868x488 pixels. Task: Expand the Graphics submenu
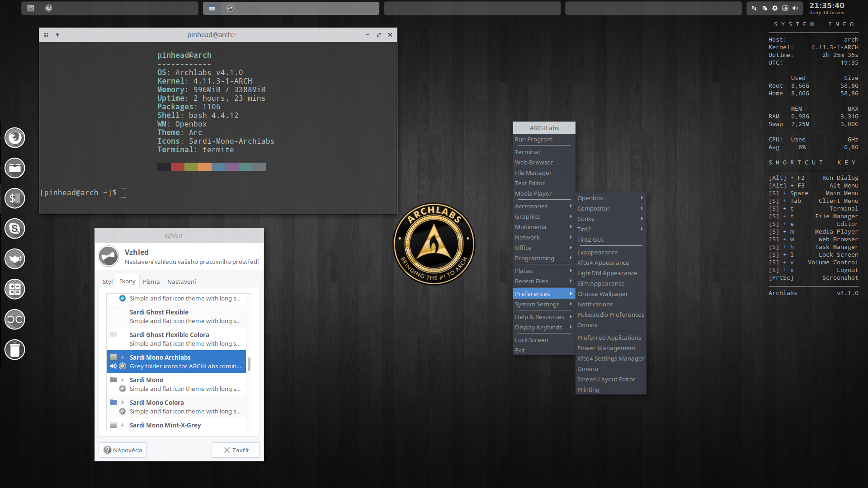pos(544,217)
